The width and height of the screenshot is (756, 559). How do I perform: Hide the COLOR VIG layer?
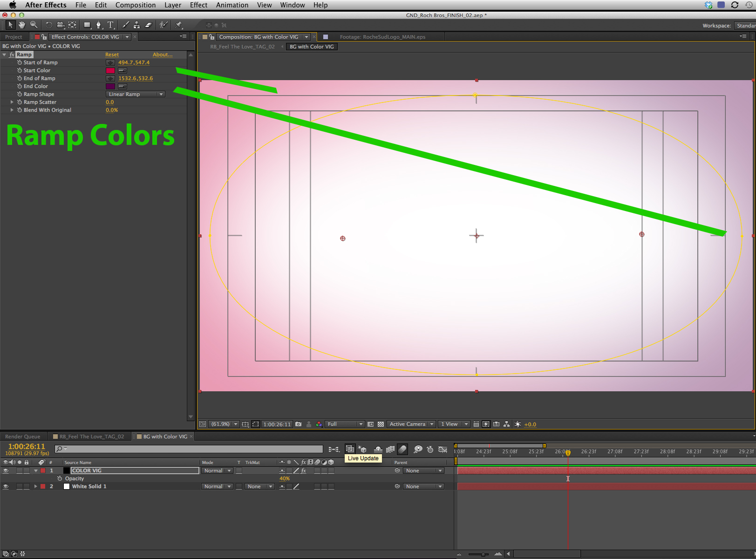(6, 471)
